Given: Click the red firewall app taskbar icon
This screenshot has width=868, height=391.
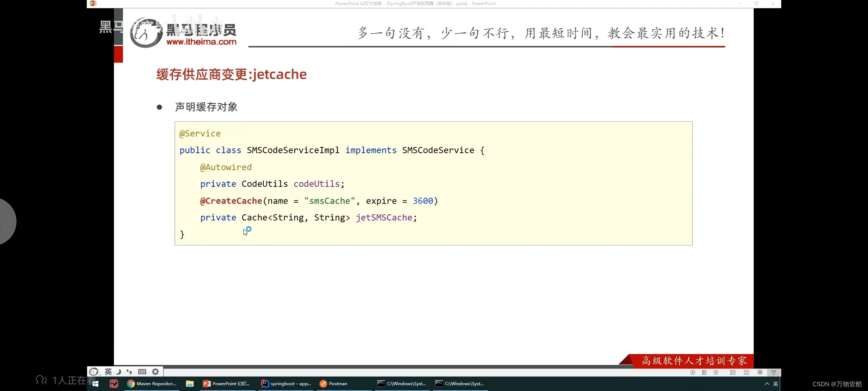Looking at the screenshot, I should coord(114,384).
